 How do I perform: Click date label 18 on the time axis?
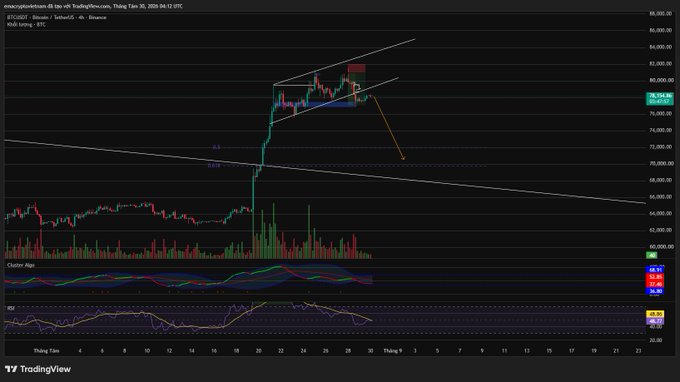click(236, 351)
